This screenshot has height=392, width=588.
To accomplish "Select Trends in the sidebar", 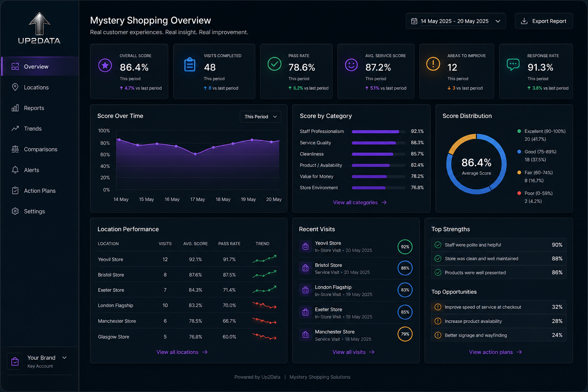I will pos(40,129).
